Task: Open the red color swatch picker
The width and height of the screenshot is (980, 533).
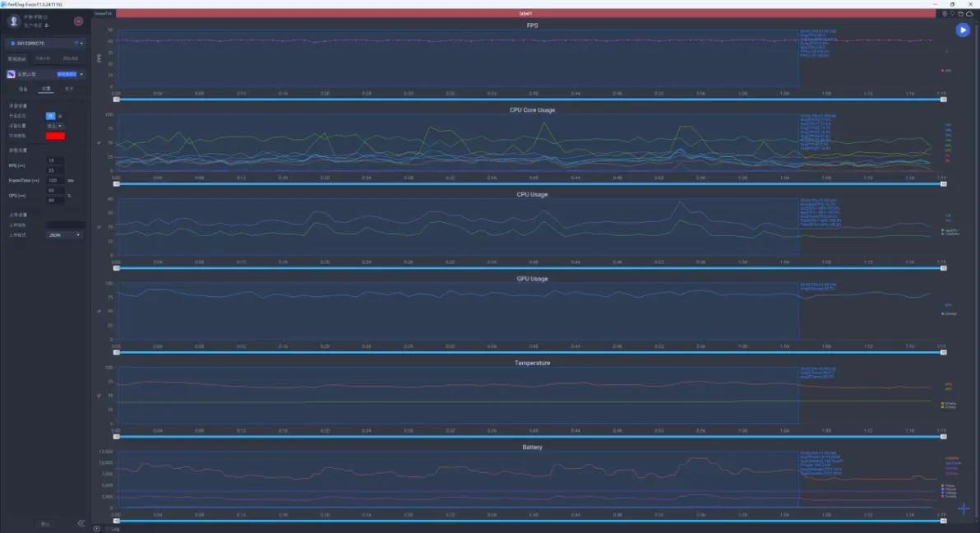Action: 56,136
